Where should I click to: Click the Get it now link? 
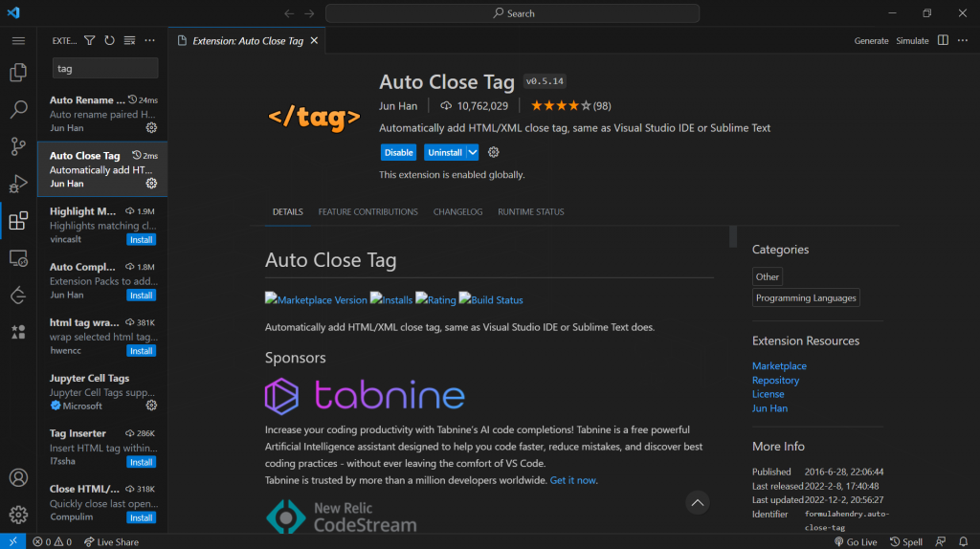[x=572, y=480]
